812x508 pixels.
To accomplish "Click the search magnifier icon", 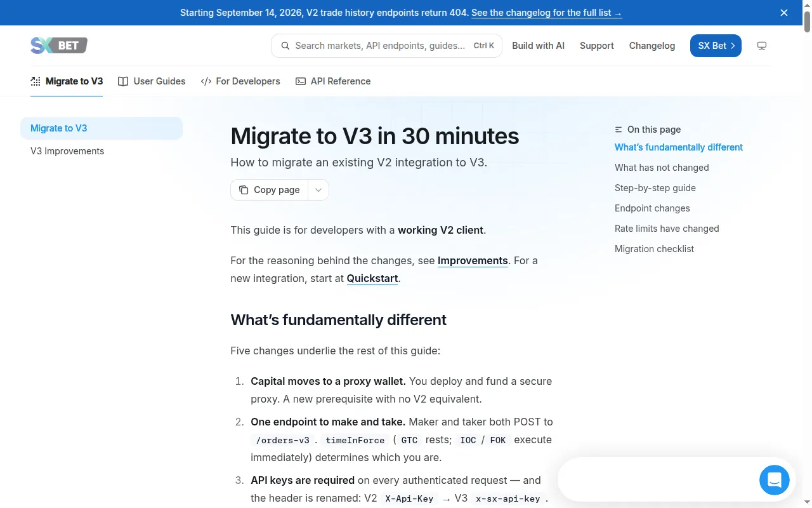I will [285, 46].
